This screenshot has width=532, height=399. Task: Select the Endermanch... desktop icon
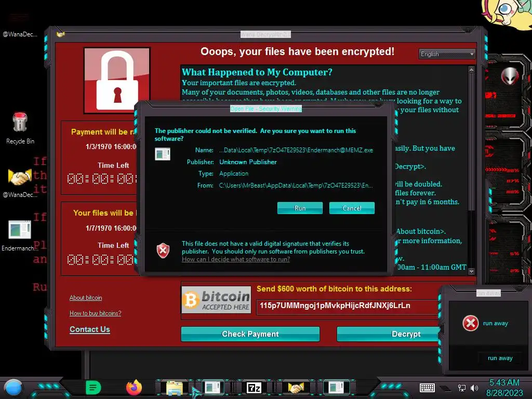tap(20, 236)
